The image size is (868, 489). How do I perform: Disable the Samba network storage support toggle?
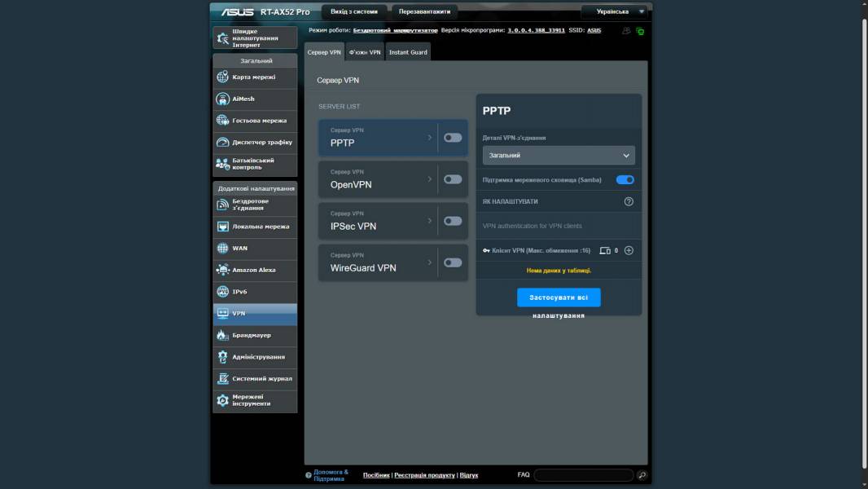tap(625, 179)
